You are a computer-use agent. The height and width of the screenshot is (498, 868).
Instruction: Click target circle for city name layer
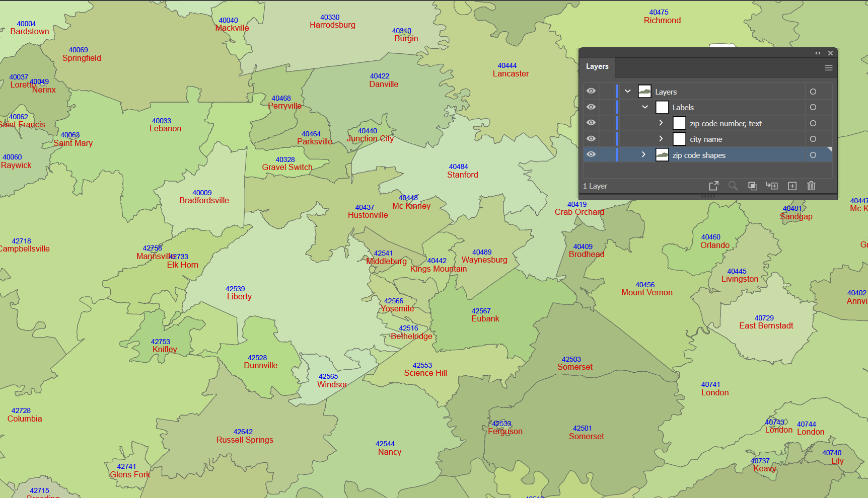tap(813, 139)
